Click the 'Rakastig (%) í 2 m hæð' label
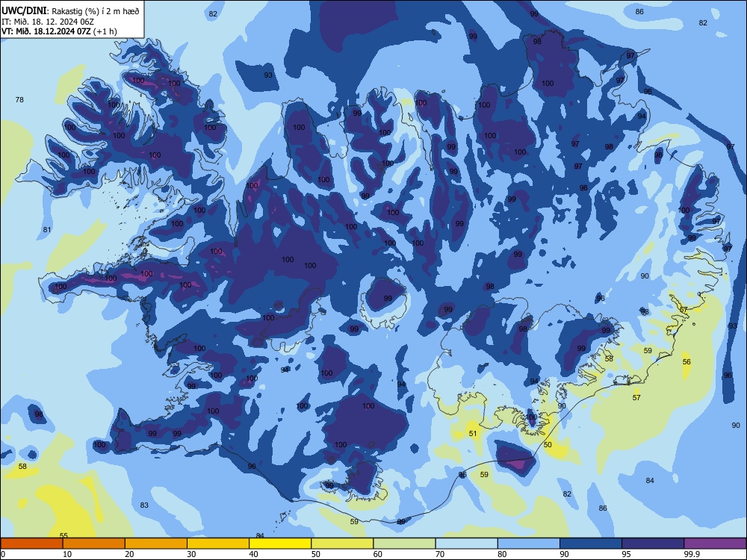This screenshot has height=560, width=747. point(96,11)
